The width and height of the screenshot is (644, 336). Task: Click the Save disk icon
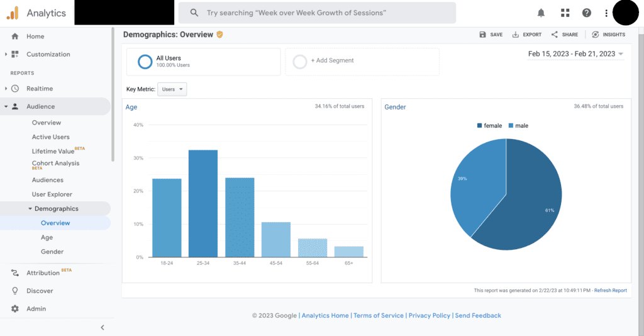tap(482, 35)
